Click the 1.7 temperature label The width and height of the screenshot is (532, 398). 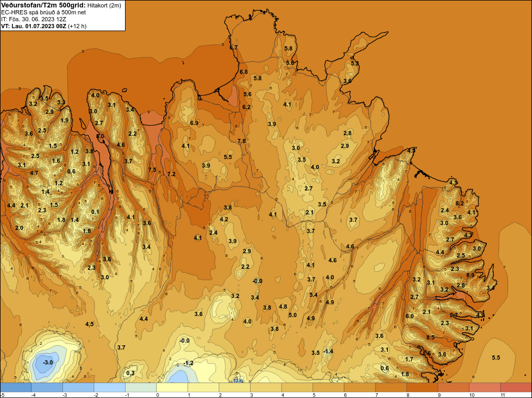pos(409,359)
